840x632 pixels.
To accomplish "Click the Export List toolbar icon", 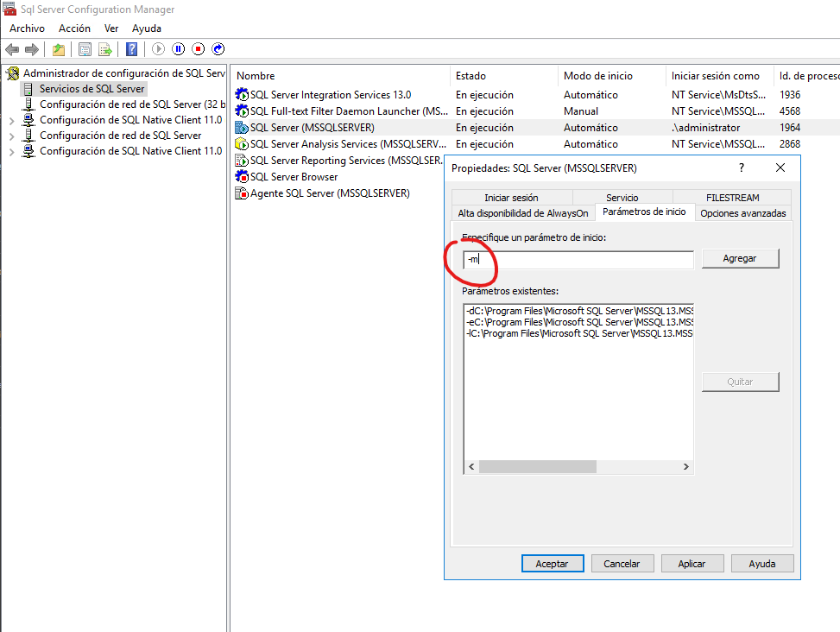I will click(x=105, y=50).
